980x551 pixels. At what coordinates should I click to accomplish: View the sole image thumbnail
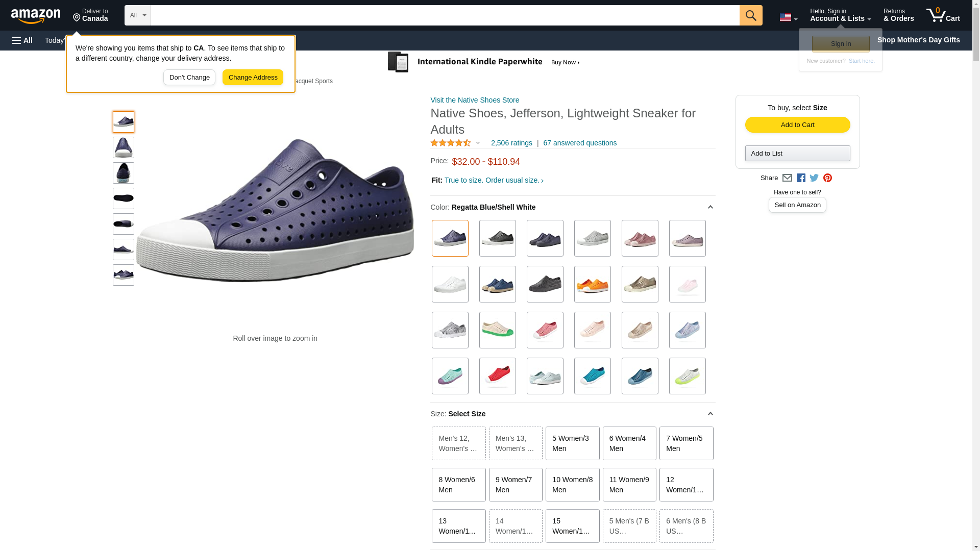tap(124, 198)
